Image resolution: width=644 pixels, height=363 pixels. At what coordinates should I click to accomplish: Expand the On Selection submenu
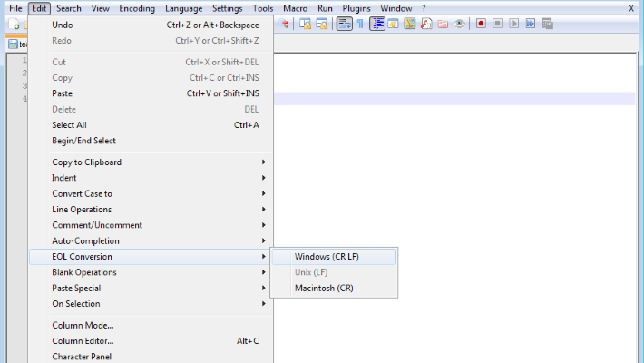point(151,304)
